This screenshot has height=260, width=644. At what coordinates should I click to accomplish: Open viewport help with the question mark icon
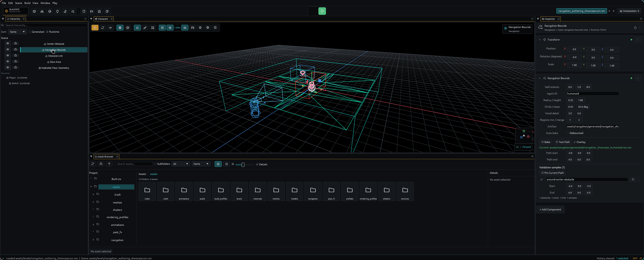point(215,28)
